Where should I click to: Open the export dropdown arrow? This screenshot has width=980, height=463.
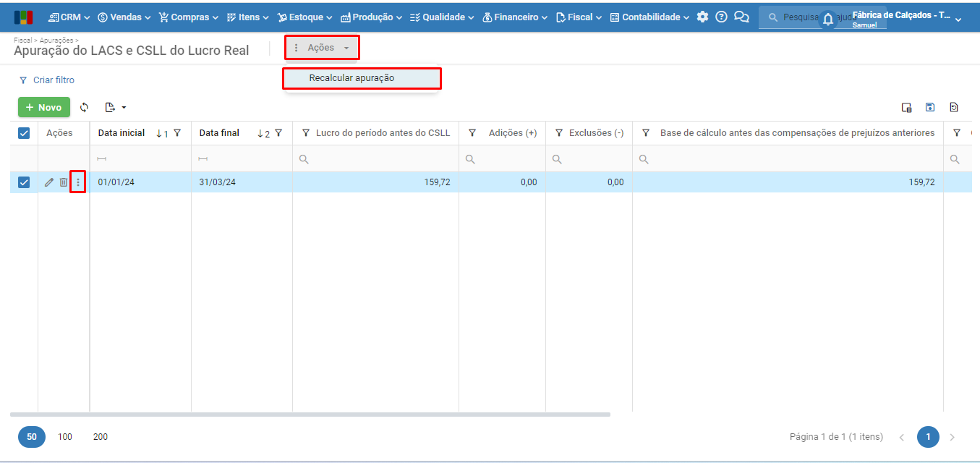[x=124, y=108]
